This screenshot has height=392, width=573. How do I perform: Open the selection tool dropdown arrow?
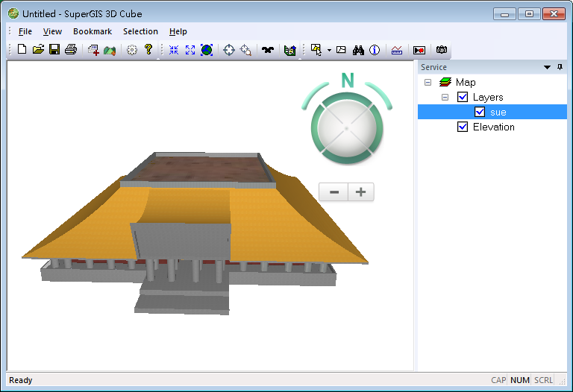pyautogui.click(x=329, y=50)
